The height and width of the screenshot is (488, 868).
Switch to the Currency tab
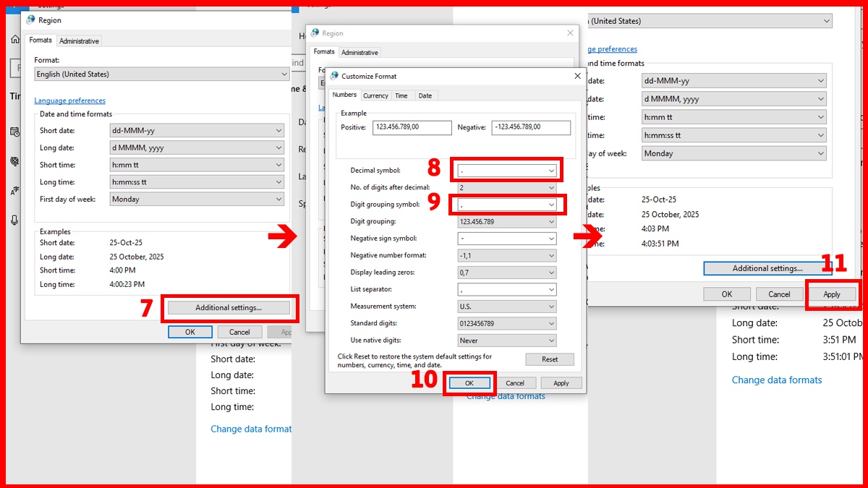375,95
